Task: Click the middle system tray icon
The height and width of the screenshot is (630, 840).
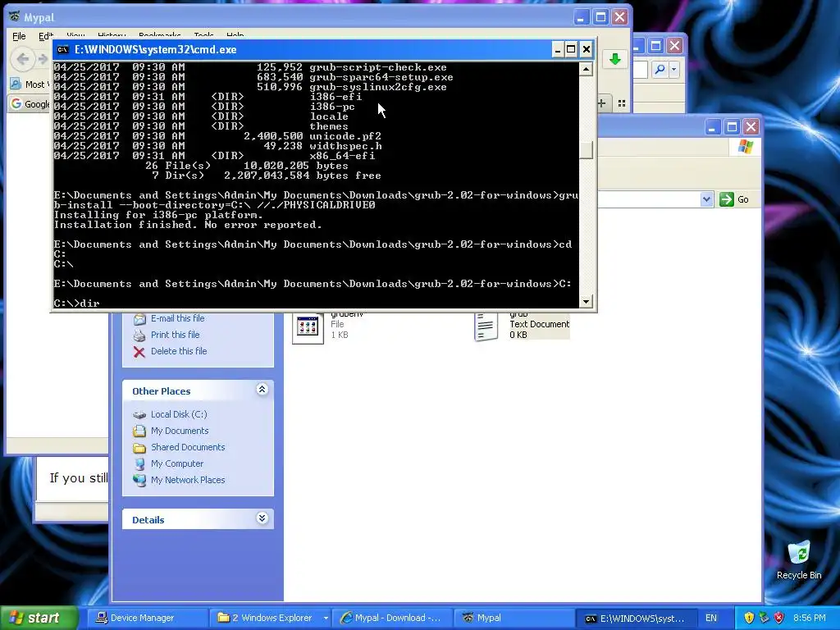Action: tap(764, 618)
